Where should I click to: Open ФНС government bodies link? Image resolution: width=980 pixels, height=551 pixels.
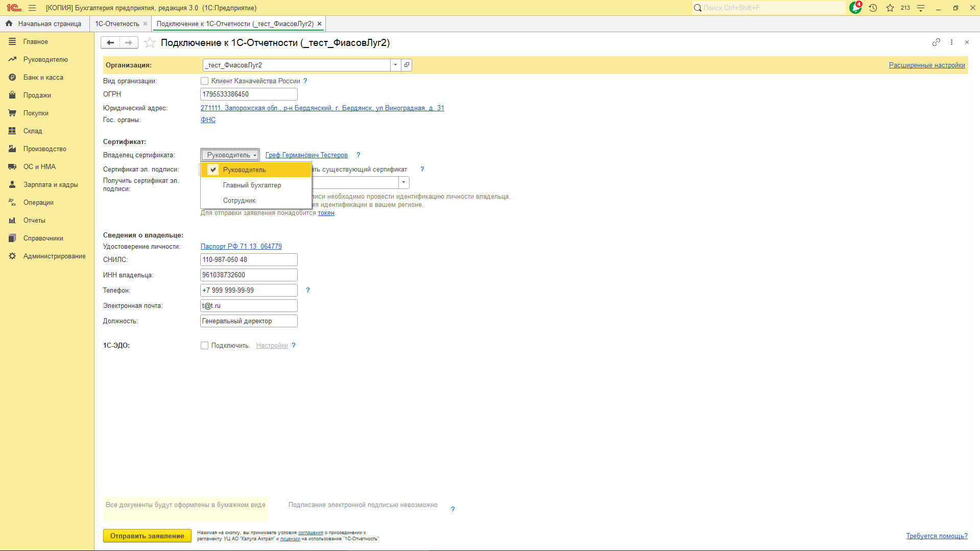(x=208, y=120)
